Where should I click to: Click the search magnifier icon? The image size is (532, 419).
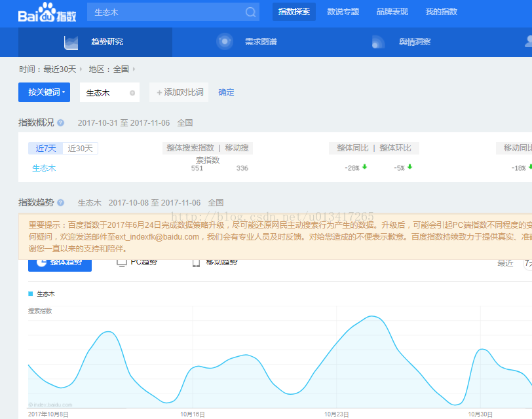(250, 12)
